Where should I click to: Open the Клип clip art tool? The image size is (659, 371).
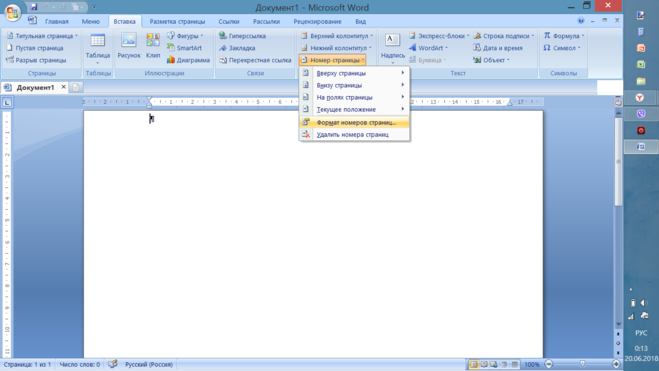[153, 46]
